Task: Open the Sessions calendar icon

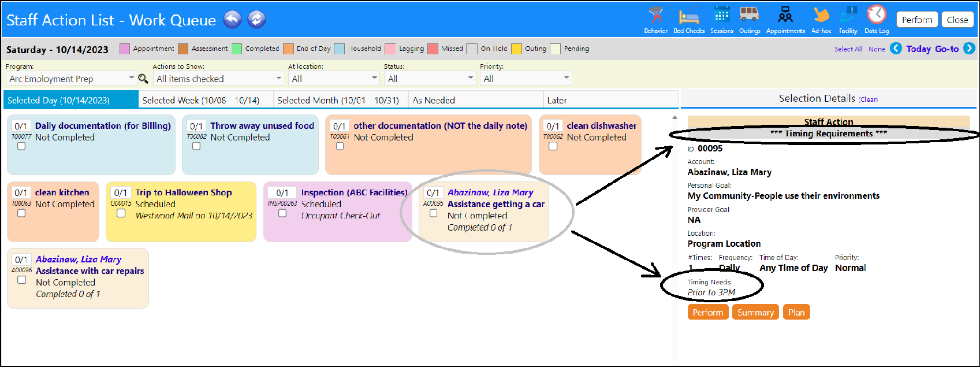Action: (722, 20)
